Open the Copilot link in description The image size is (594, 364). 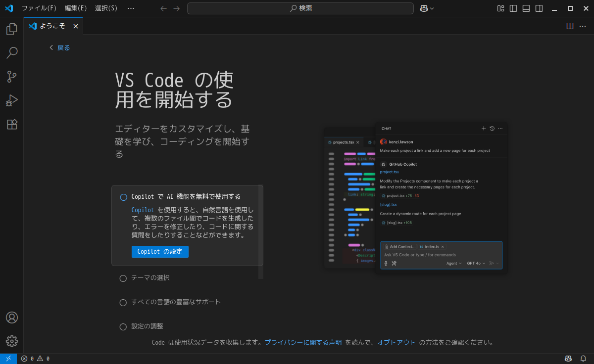(x=143, y=210)
